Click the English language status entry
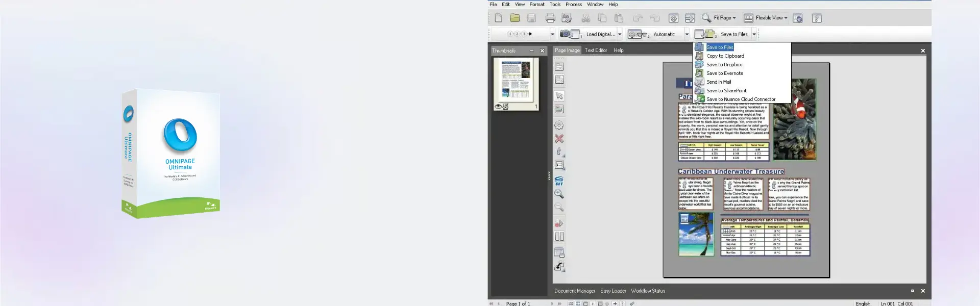Screen dimensions: 980x306 point(863,303)
